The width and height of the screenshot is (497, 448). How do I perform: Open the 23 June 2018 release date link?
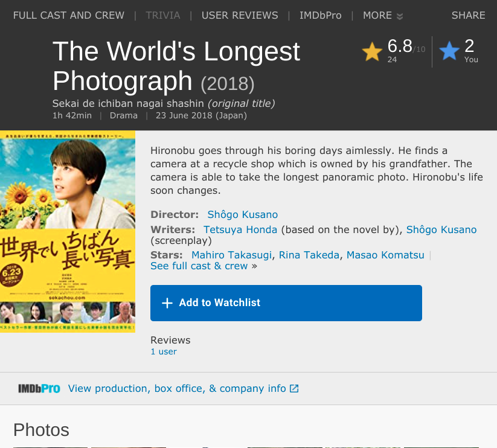tap(201, 115)
